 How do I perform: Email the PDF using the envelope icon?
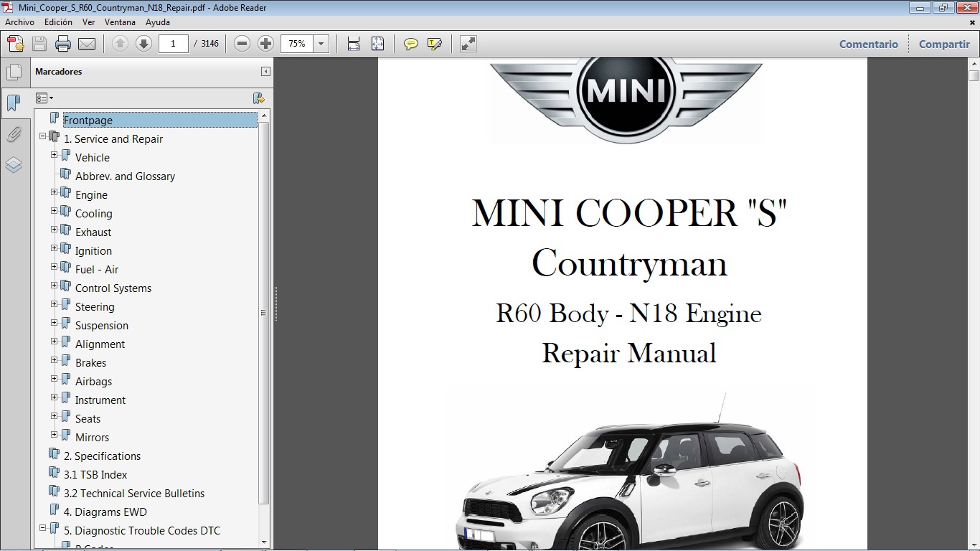(86, 44)
